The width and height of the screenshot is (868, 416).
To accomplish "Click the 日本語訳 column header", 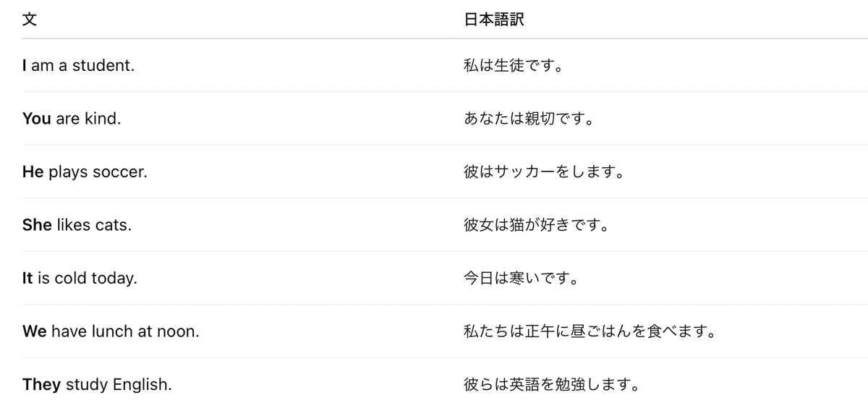I will (493, 20).
